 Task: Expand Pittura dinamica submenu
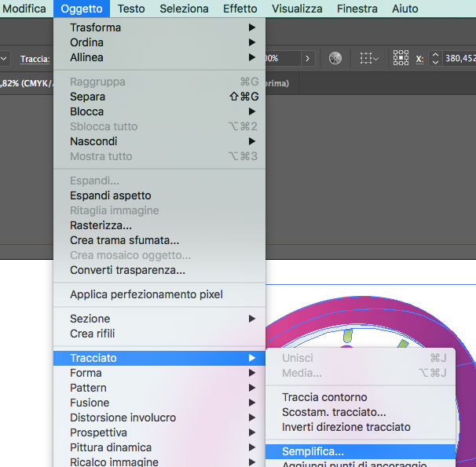pyautogui.click(x=159, y=447)
